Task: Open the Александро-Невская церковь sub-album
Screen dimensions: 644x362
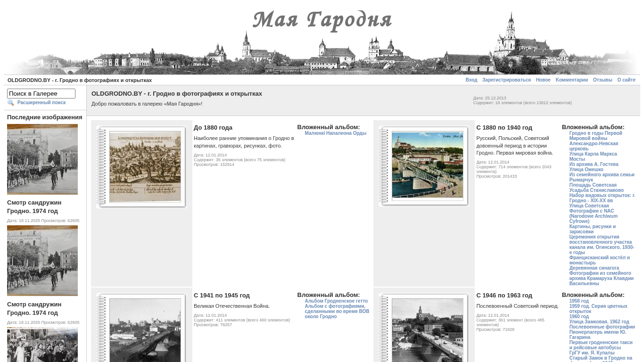Action: click(593, 146)
